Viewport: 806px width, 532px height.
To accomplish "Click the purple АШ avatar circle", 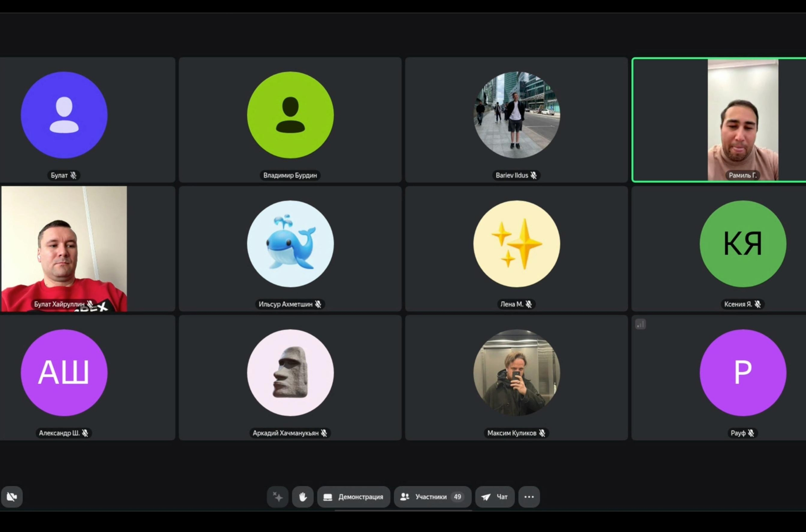I will click(64, 373).
